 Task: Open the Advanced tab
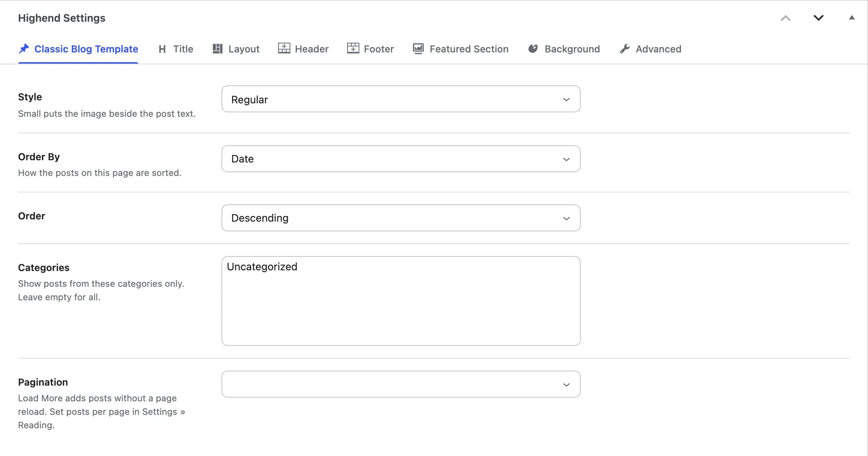650,49
